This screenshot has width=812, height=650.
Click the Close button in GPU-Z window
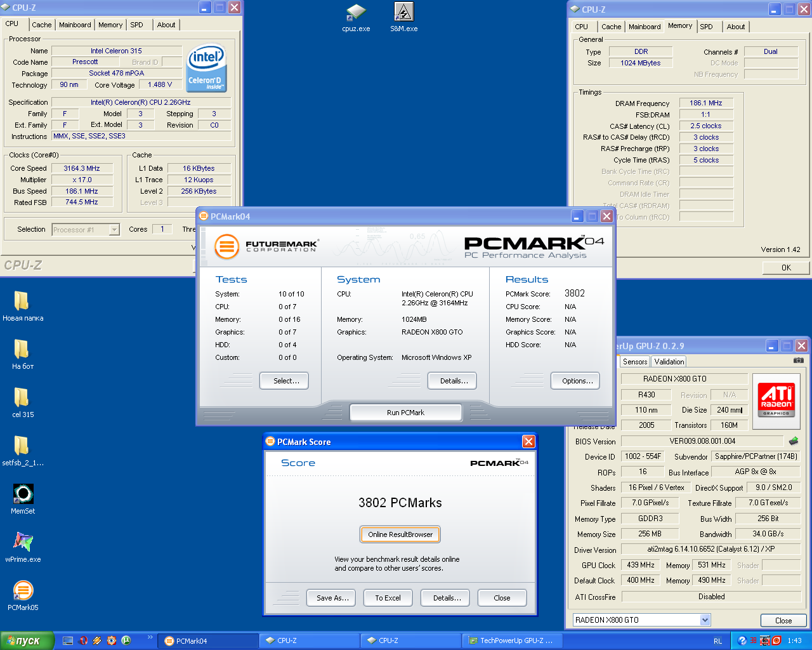click(x=783, y=621)
